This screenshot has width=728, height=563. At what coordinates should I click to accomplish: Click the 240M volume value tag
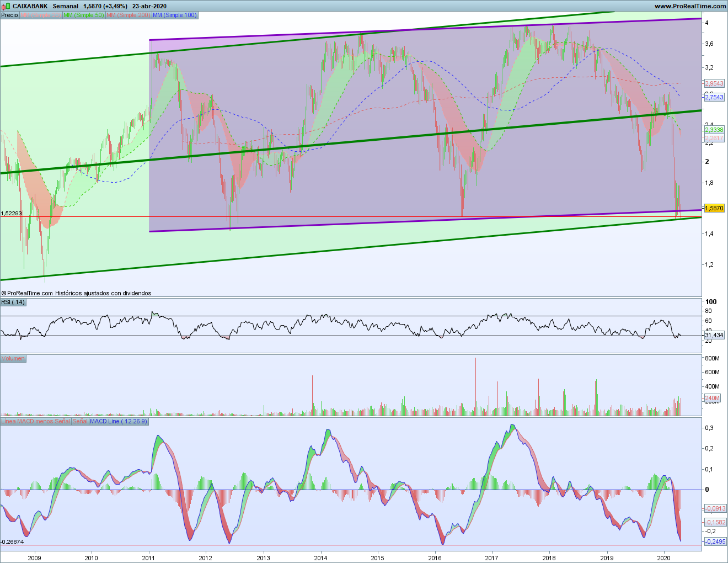pos(712,398)
